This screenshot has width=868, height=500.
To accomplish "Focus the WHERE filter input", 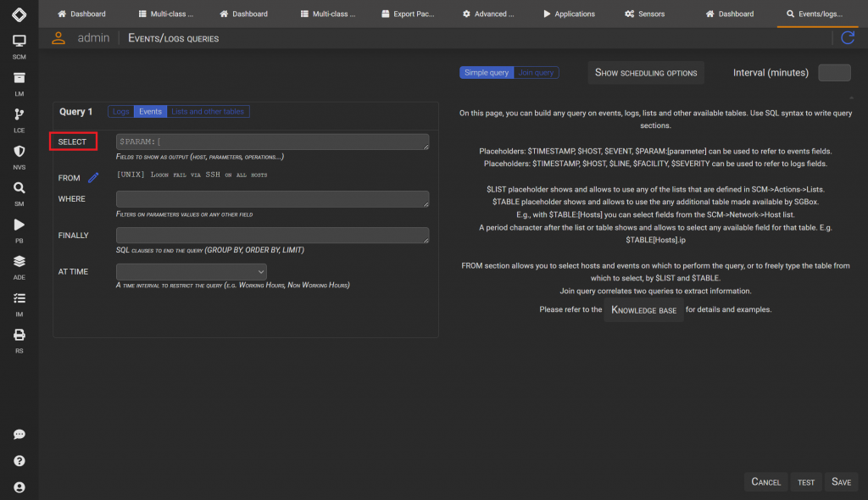I will [272, 199].
